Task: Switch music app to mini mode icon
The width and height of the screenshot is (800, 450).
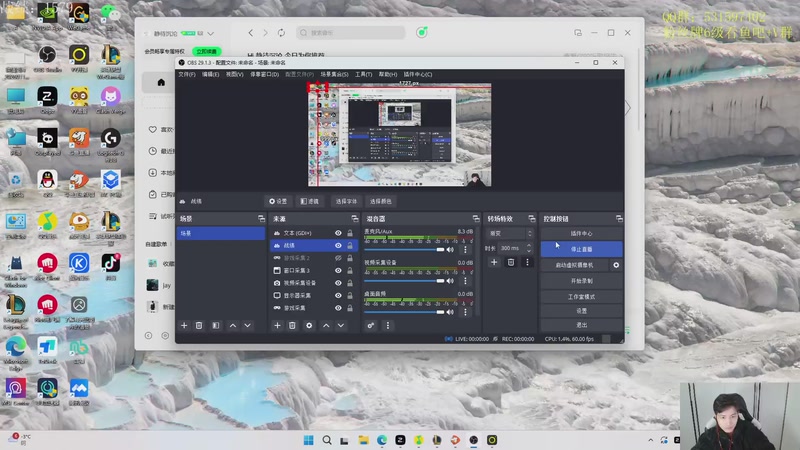Action: pyautogui.click(x=578, y=33)
